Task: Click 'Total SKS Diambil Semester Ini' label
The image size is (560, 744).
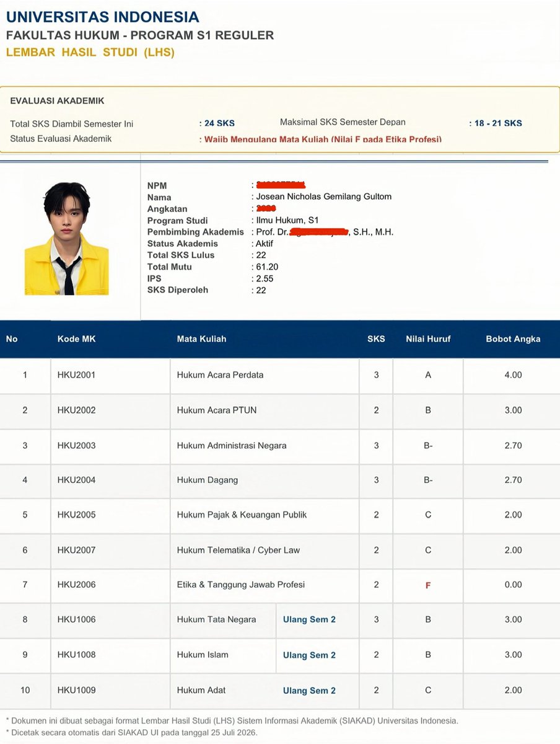Action: [x=72, y=124]
